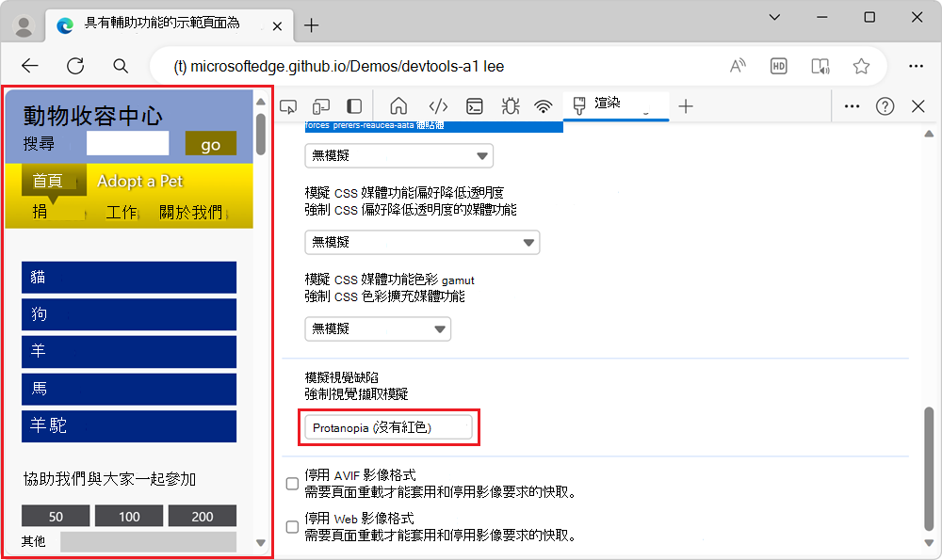Open the 捐 navigation link
This screenshot has width=942, height=560.
[x=40, y=212]
